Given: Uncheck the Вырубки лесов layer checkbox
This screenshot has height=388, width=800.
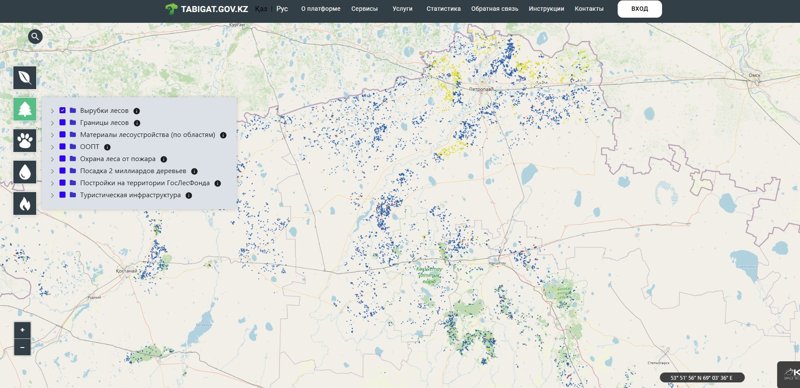Looking at the screenshot, I should point(62,110).
